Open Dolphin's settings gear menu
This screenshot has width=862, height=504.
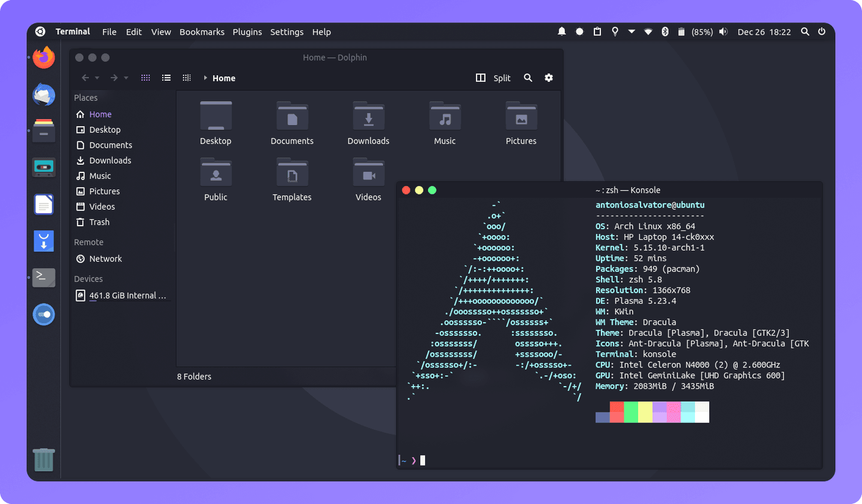[x=548, y=78]
